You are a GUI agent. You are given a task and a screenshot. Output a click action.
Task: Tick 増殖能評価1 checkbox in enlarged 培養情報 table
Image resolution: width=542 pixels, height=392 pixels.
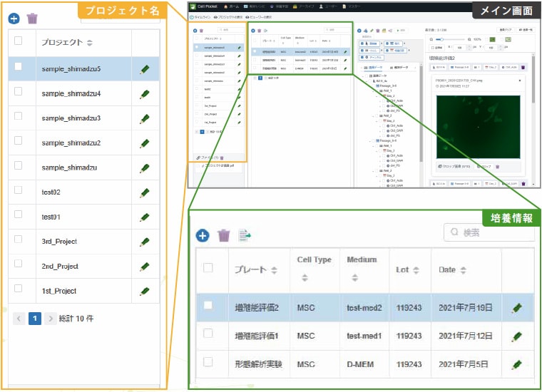click(208, 334)
